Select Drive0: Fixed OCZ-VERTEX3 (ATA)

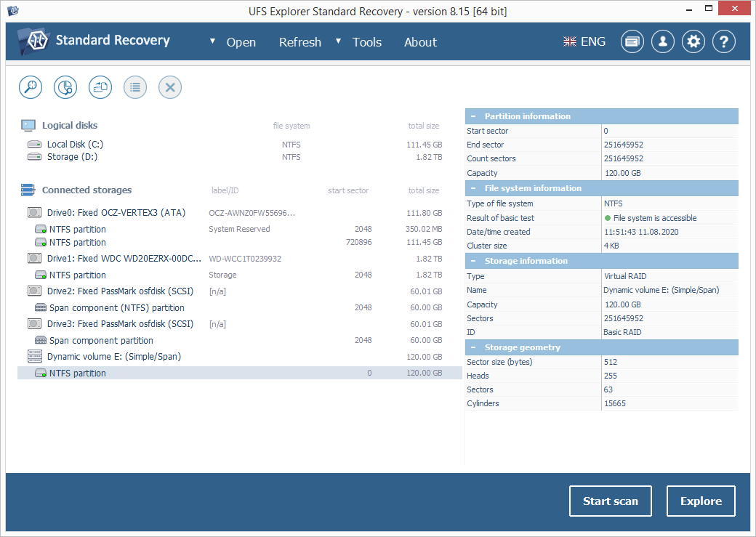pos(240,213)
